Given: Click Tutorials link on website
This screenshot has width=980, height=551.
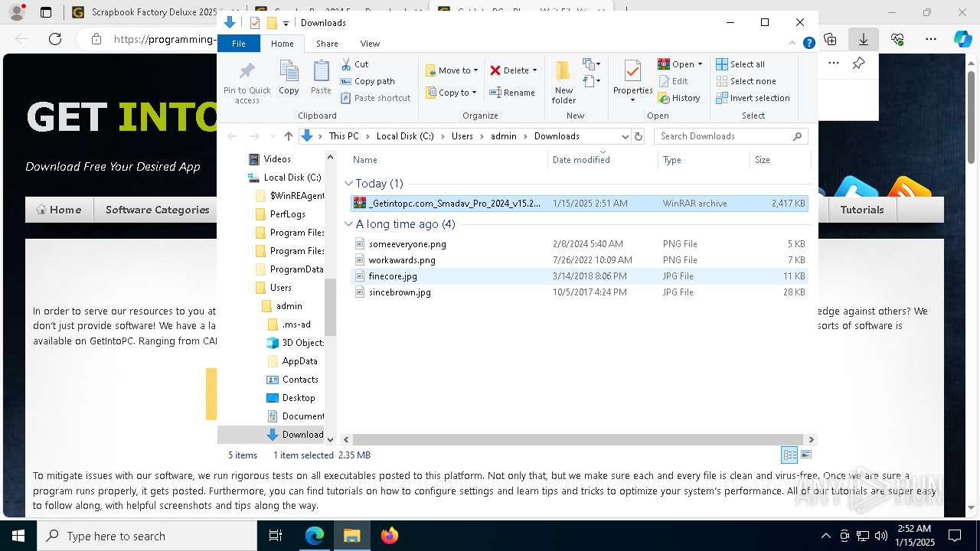Looking at the screenshot, I should pos(861,210).
